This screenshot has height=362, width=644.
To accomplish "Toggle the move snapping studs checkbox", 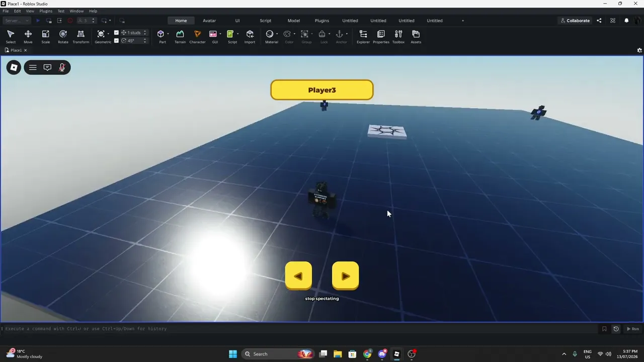I will click(117, 33).
